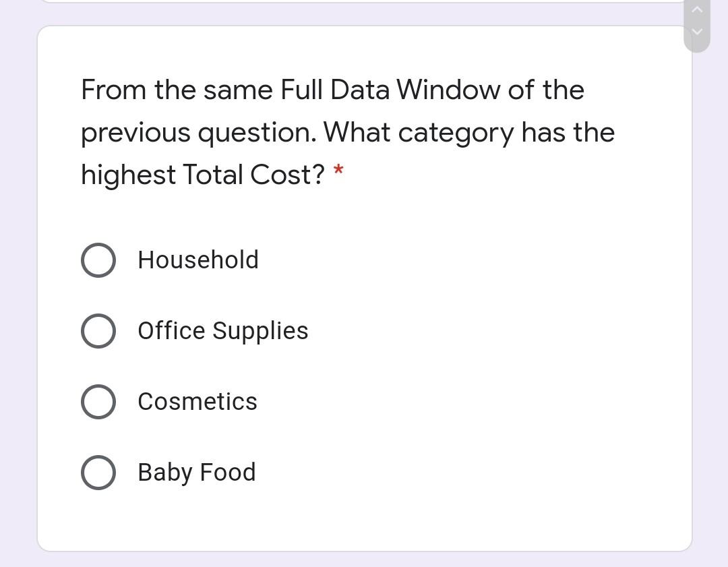The width and height of the screenshot is (728, 567).
Task: Click the Office Supplies label text
Action: point(223,331)
